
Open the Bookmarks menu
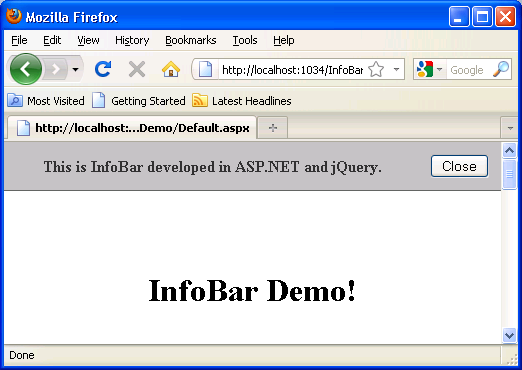[x=191, y=40]
